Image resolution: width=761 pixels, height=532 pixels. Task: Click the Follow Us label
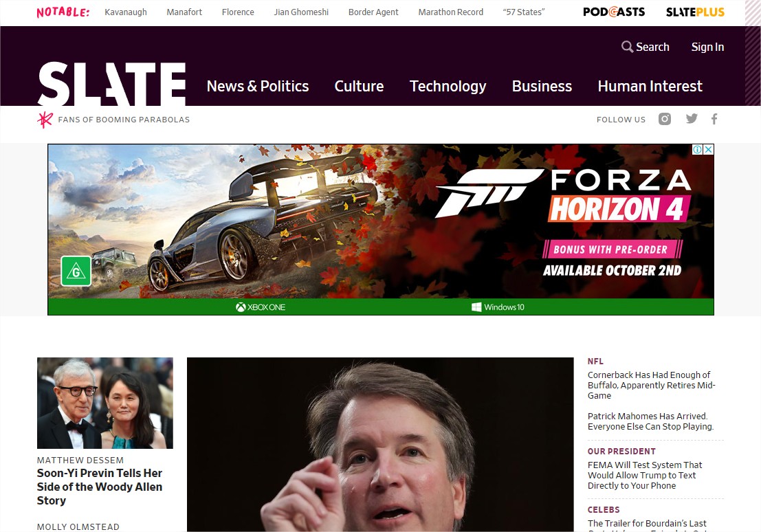click(621, 120)
